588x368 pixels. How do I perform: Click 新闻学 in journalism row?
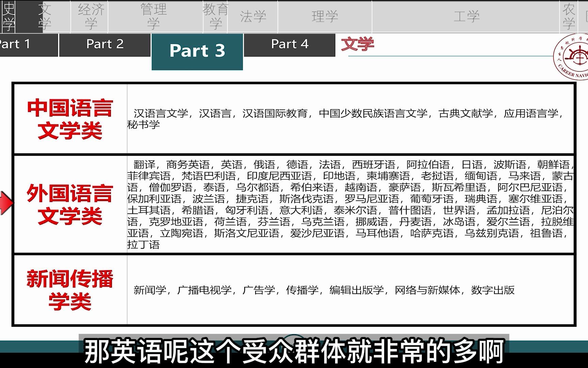(150, 290)
